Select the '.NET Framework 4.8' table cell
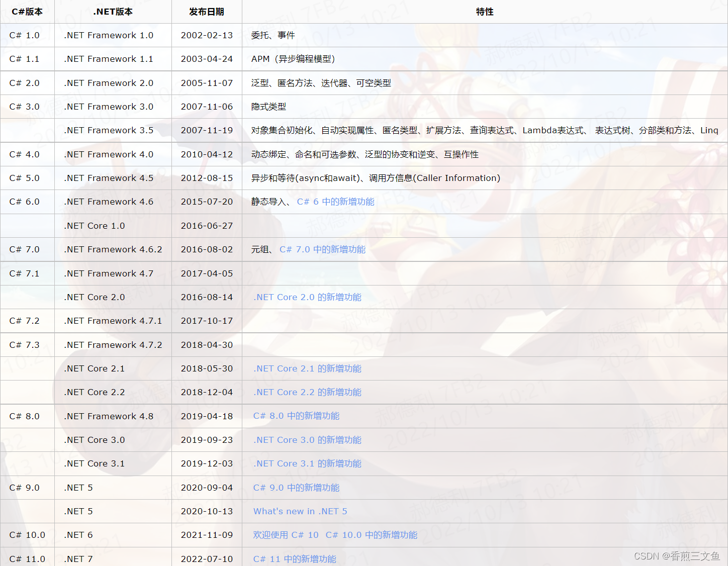728x566 pixels. (x=108, y=416)
